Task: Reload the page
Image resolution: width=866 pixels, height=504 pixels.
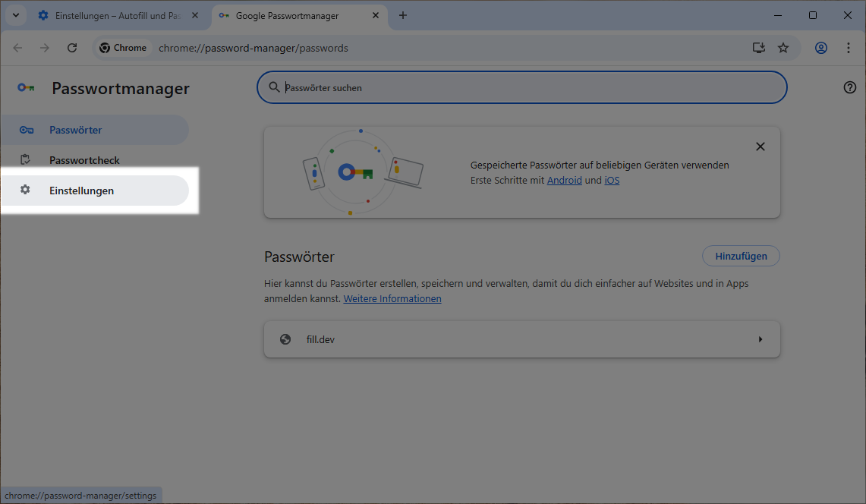Action: point(72,48)
